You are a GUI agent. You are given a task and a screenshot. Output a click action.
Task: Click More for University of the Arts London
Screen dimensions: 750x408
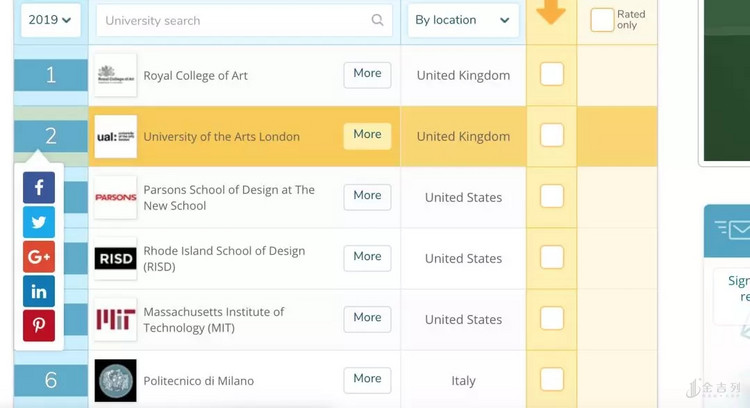click(367, 135)
